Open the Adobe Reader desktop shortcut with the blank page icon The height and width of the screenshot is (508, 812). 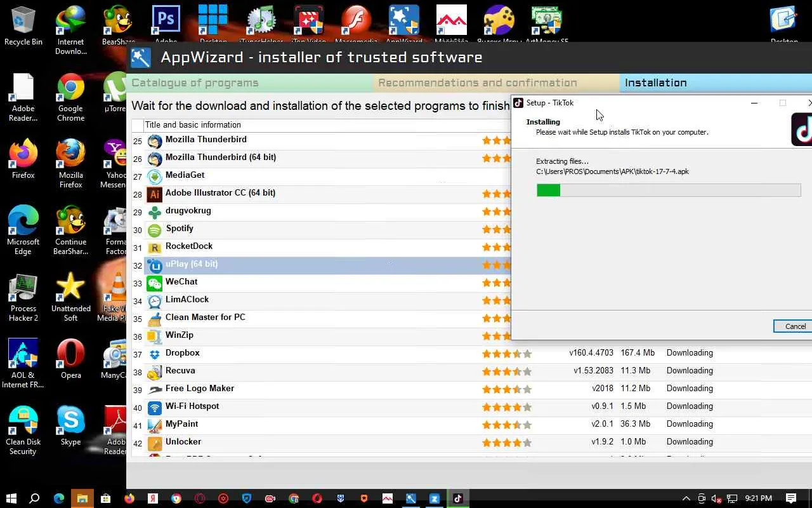(x=23, y=97)
